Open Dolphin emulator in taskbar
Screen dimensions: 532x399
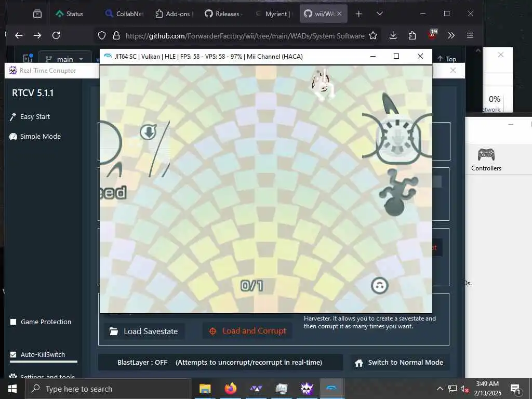pos(332,389)
